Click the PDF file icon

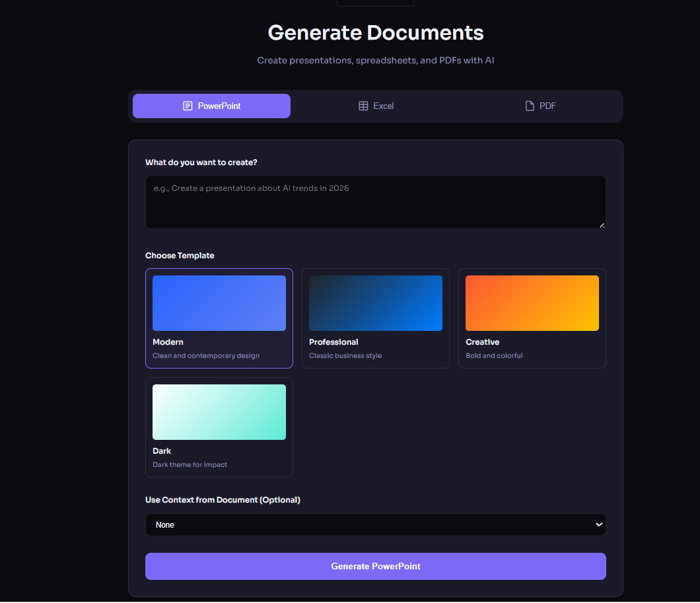(x=530, y=106)
